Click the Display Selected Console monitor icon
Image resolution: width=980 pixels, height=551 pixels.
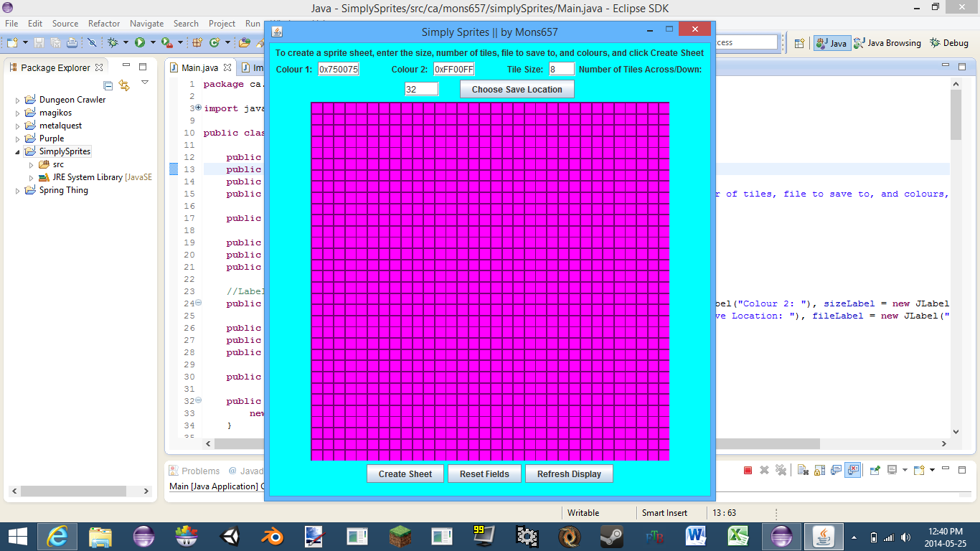(892, 471)
